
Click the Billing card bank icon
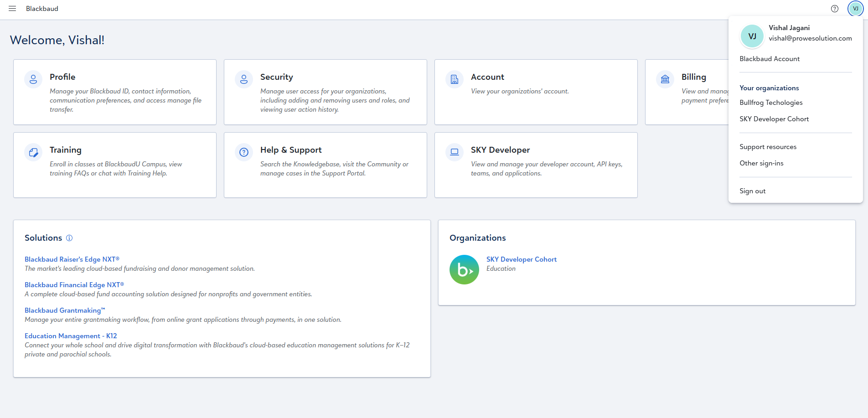point(665,79)
